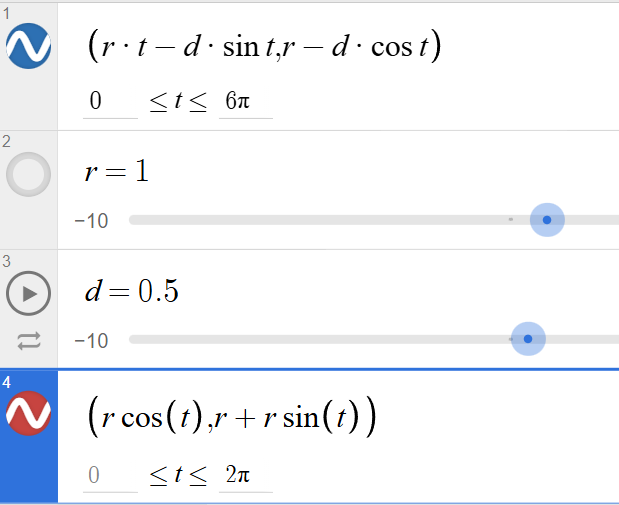Edit the upper bound 2π of expression 4
Viewport: 619px width, 505px height.
[246, 475]
